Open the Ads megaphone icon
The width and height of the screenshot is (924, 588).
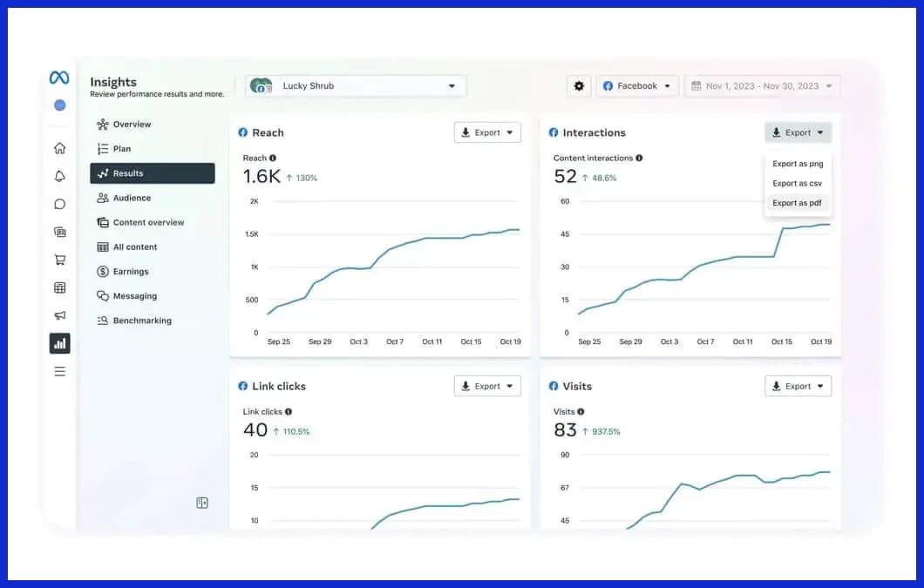(x=59, y=315)
